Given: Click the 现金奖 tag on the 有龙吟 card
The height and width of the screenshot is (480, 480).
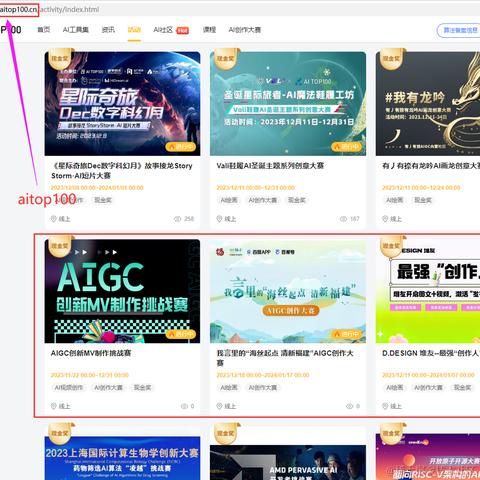Looking at the screenshot, I should 423,200.
